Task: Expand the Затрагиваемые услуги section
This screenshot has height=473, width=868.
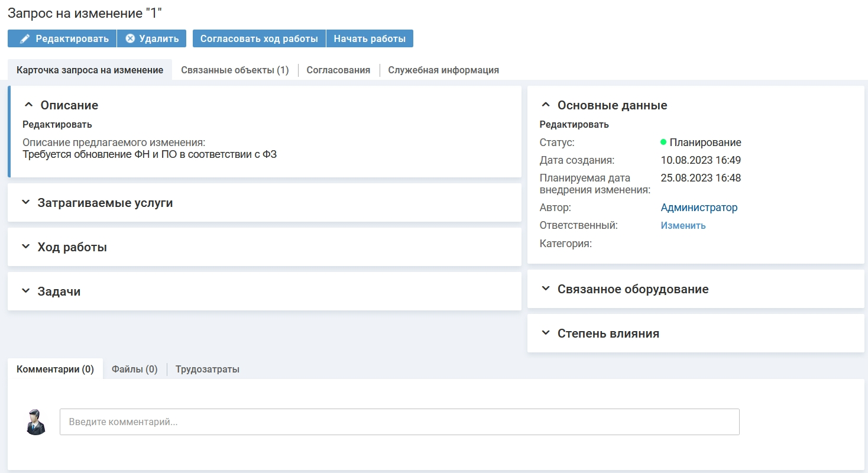Action: 25,202
